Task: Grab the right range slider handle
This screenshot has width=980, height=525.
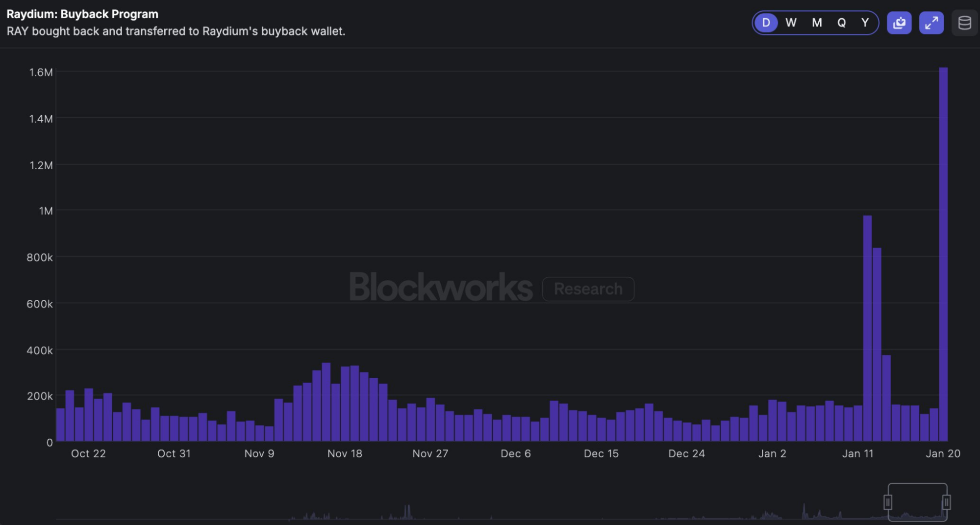Action: 947,502
